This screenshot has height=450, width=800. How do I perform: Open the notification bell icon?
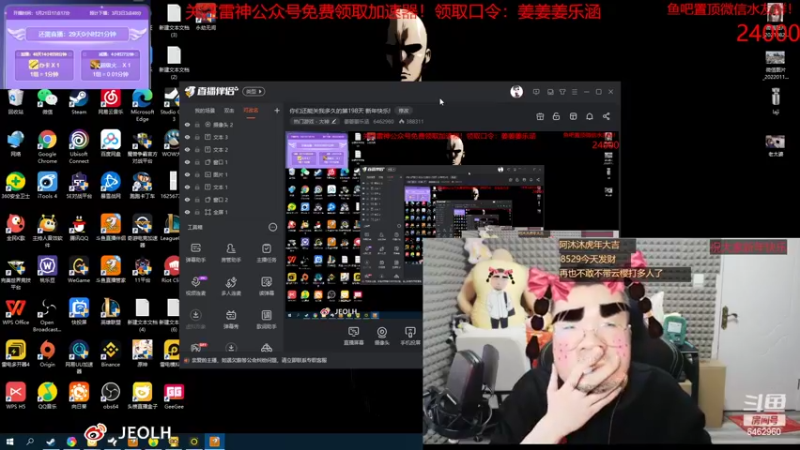click(x=589, y=116)
